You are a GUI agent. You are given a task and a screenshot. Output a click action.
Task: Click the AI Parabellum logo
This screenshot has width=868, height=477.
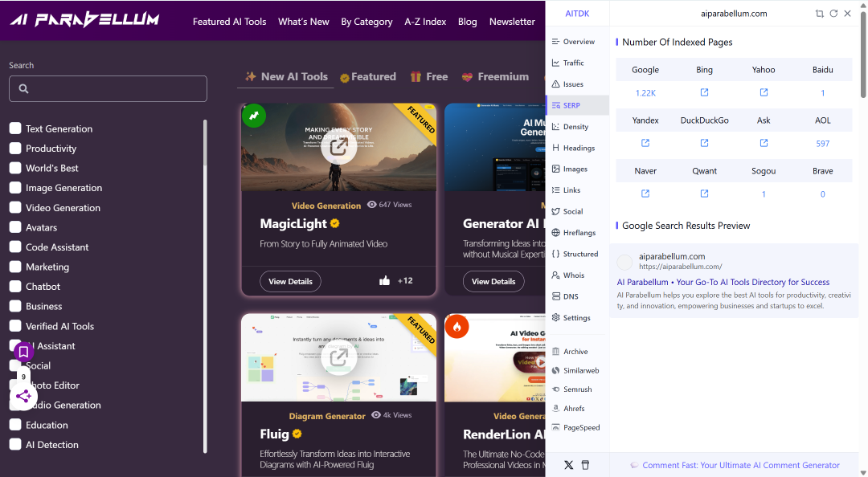tap(84, 20)
